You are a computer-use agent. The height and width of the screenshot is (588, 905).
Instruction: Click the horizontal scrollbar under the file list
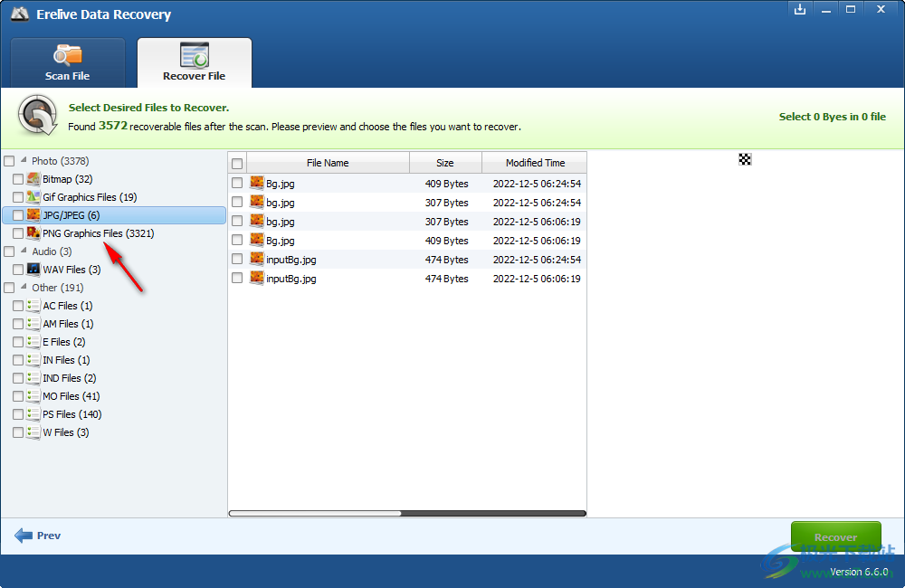[x=407, y=513]
